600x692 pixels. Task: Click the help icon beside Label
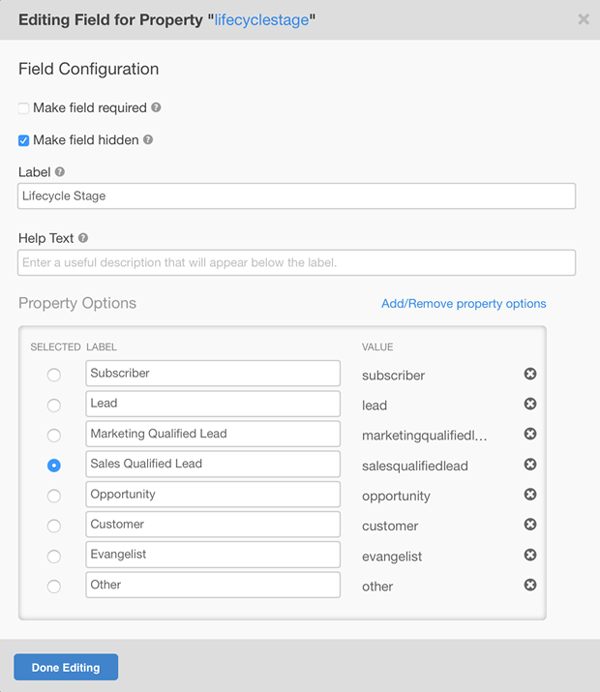pyautogui.click(x=60, y=172)
